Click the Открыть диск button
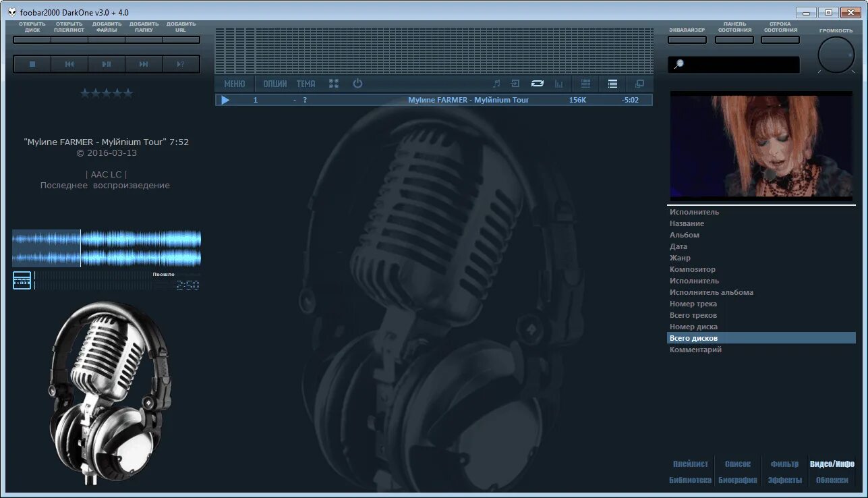The height and width of the screenshot is (498, 868). (32, 40)
